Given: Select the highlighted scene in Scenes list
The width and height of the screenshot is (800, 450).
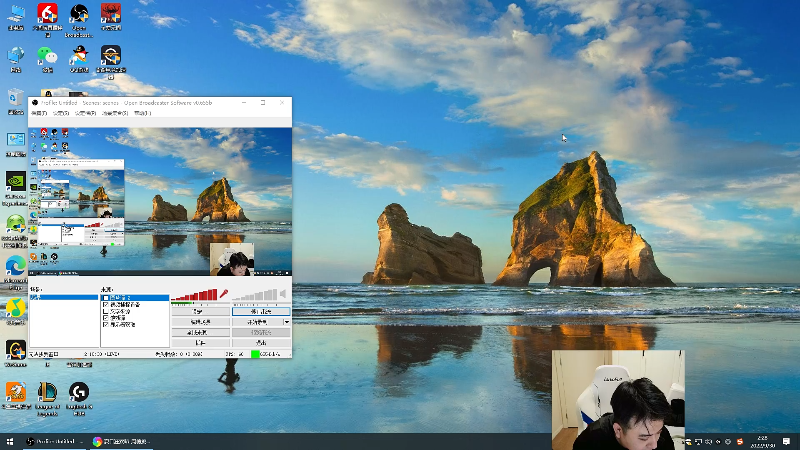Looking at the screenshot, I should point(64,297).
